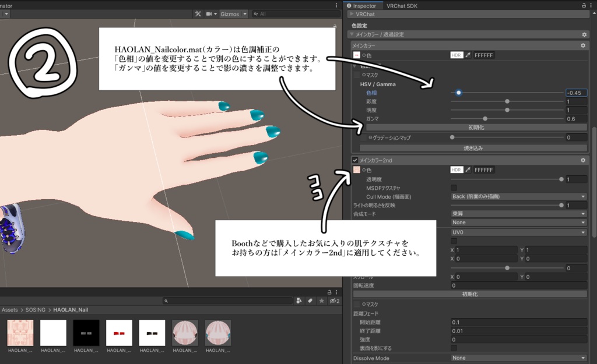The width and height of the screenshot is (597, 364).
Task: Open the scene view wrench tool icon
Action: pyautogui.click(x=198, y=13)
